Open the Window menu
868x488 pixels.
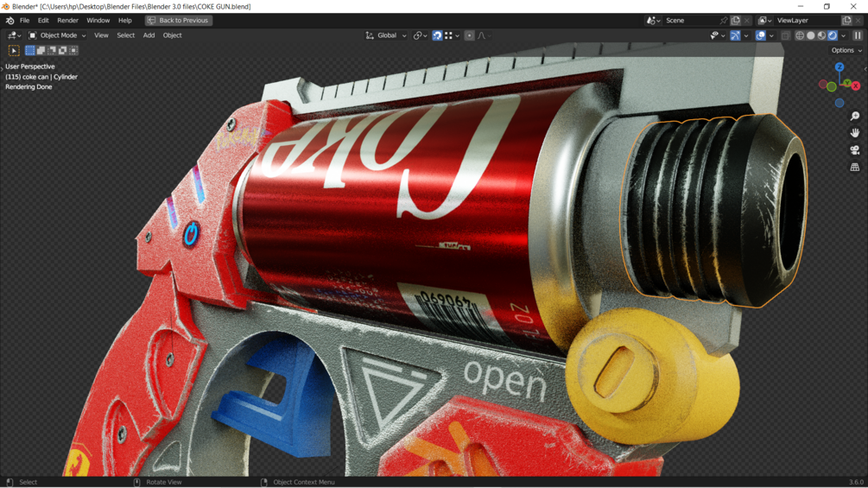tap(98, 21)
